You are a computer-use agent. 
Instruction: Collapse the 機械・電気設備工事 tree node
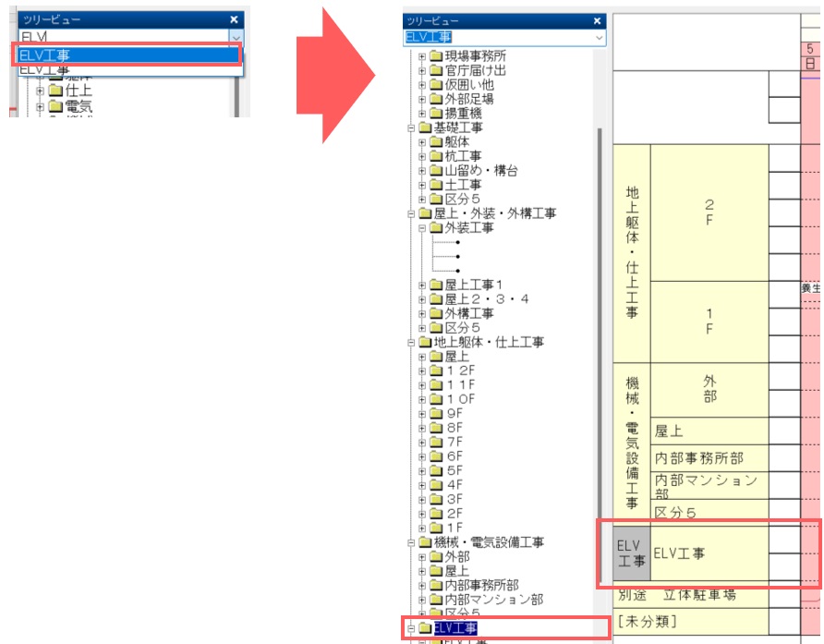411,542
